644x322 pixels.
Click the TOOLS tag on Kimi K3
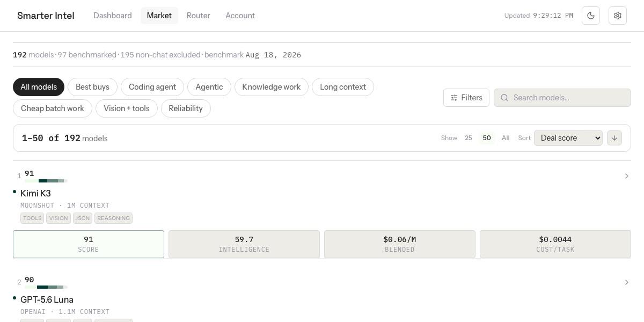click(x=32, y=218)
